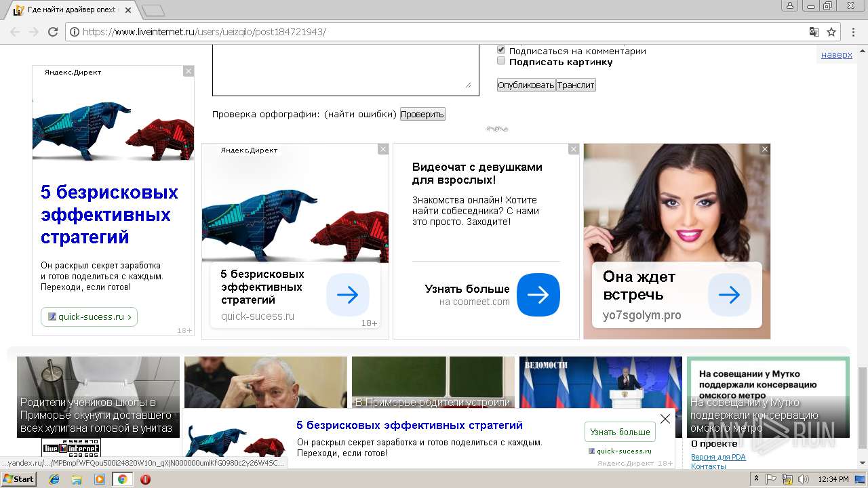Click the 'Версия для PDA' link

pos(718,457)
